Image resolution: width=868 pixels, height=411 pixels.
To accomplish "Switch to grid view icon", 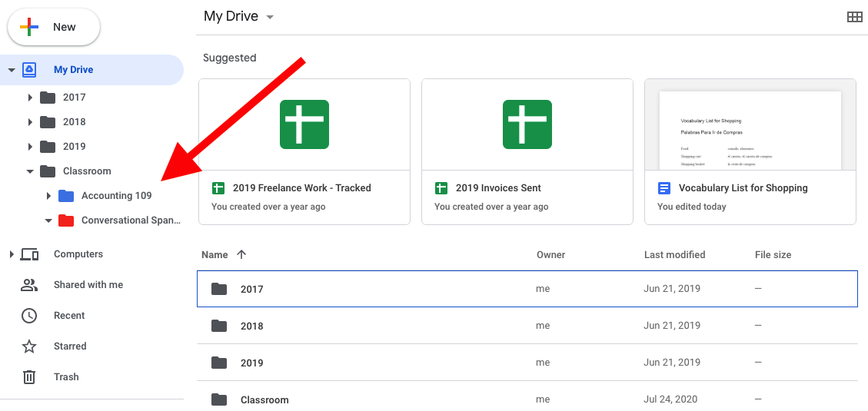I will click(855, 17).
